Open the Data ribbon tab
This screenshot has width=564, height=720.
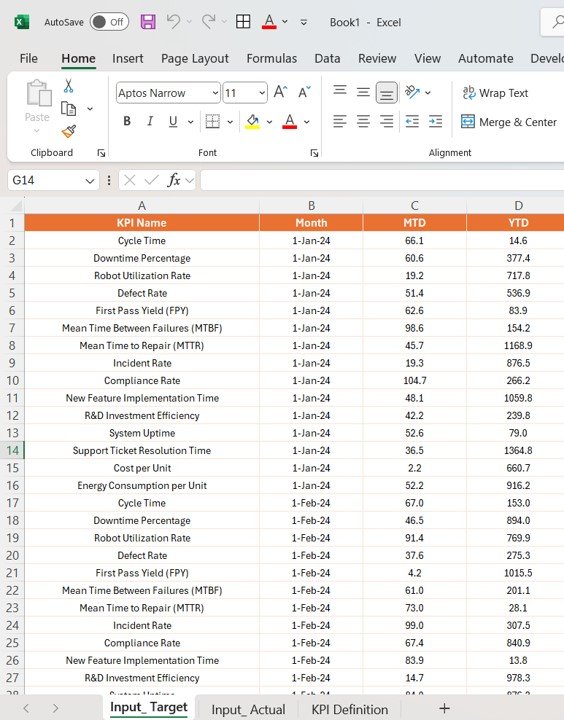click(327, 58)
